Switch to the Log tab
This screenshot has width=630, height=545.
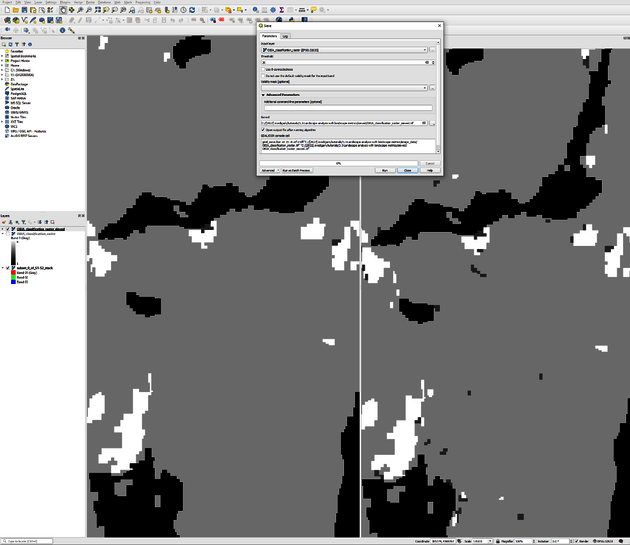(x=285, y=36)
